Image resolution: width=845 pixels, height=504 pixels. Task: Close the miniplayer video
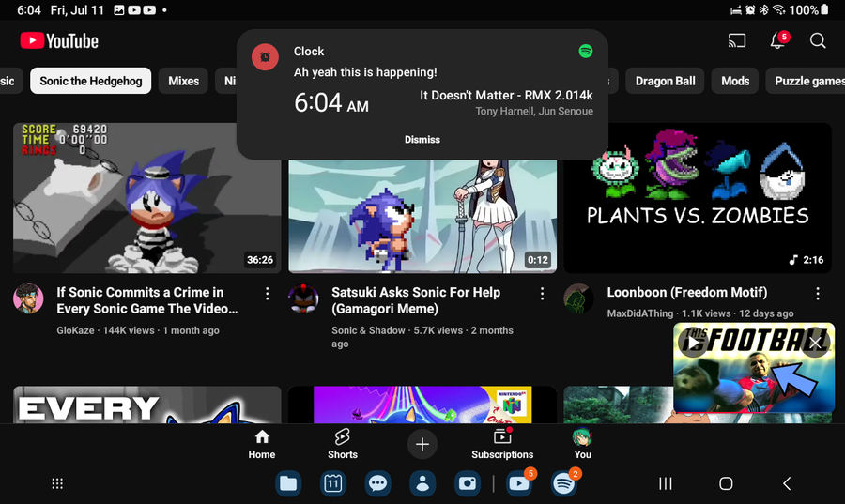click(815, 343)
